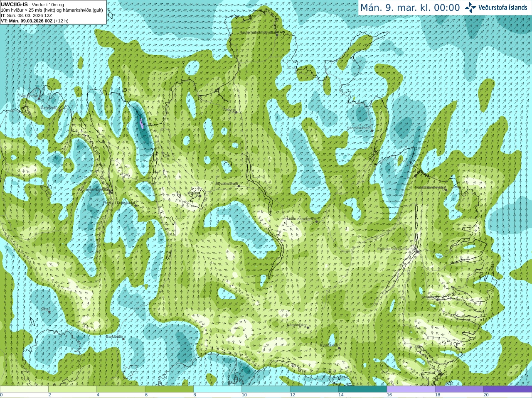Viewport: 532px width, 398px height.
Task: Select the Mývatn station label
Action: [194, 193]
